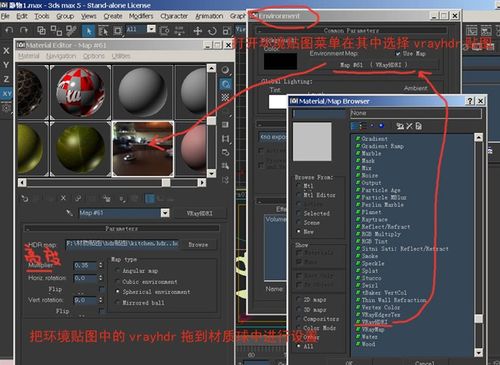Select the Cubic environment radio button
Image resolution: width=500 pixels, height=365 pixels.
[117, 281]
